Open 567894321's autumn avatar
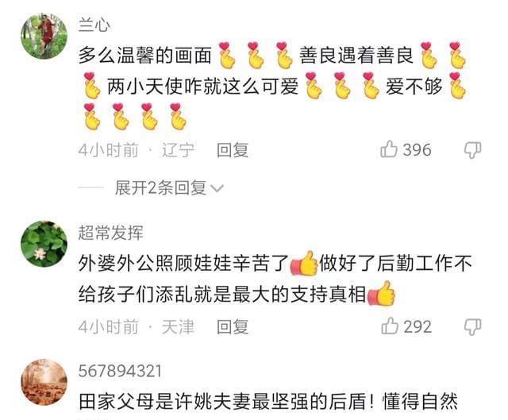Image resolution: width=508 pixels, height=420 pixels. 44,382
